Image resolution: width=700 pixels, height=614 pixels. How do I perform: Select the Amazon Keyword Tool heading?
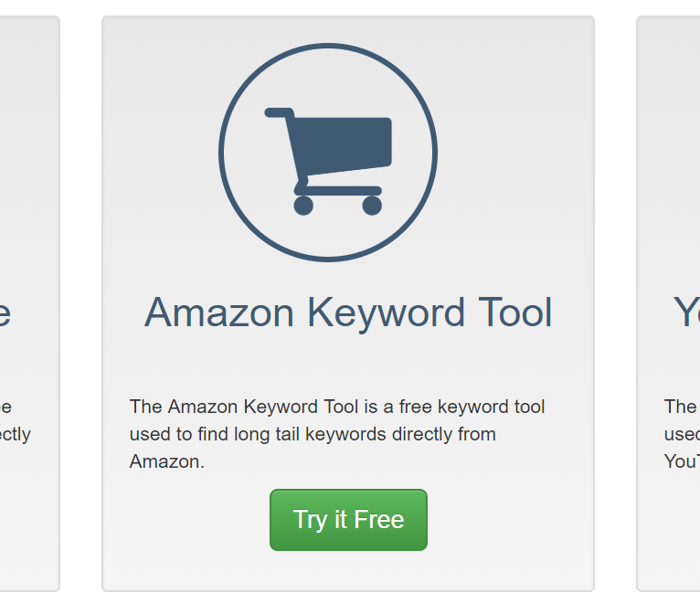point(348,312)
